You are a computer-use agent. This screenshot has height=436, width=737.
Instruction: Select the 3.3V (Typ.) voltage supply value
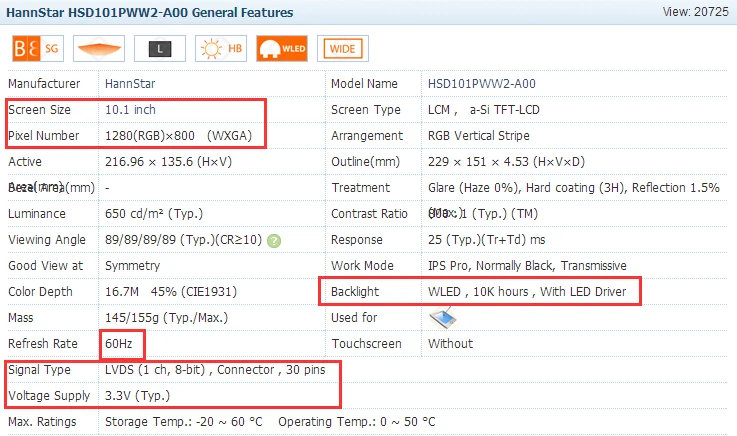(137, 396)
